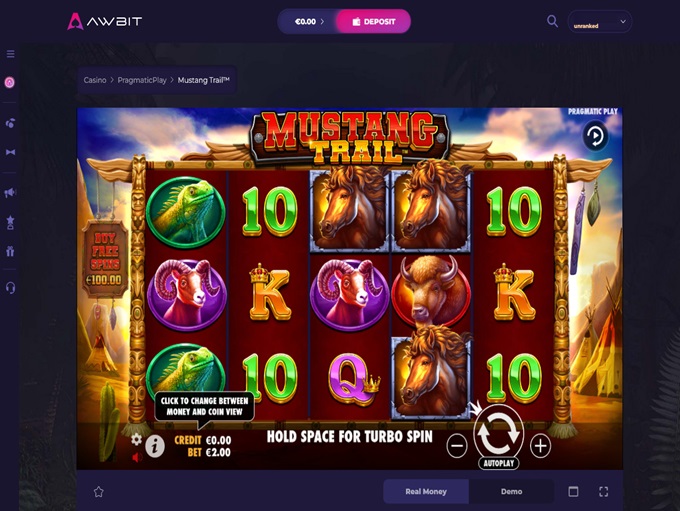Toggle theater mode window icon
This screenshot has width=680, height=511.
click(x=573, y=491)
